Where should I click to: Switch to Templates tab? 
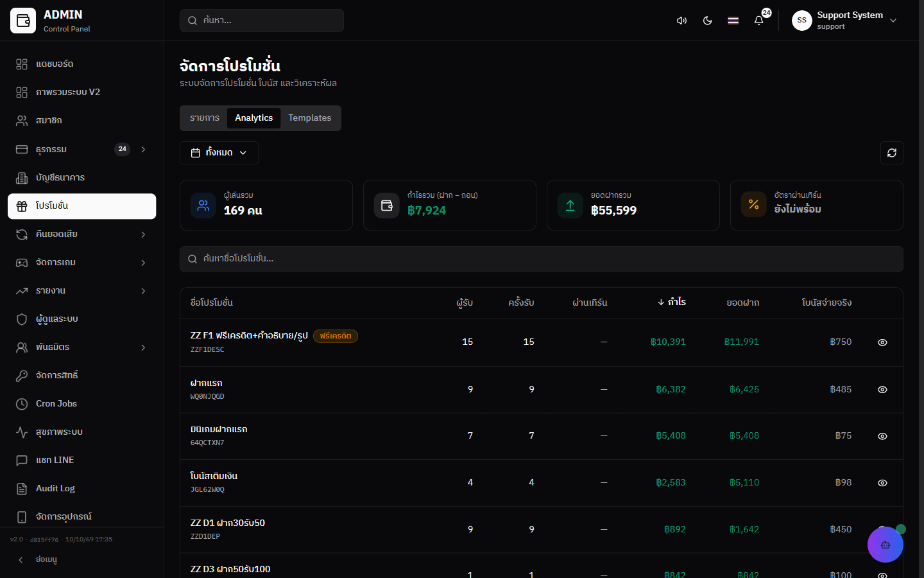point(310,118)
